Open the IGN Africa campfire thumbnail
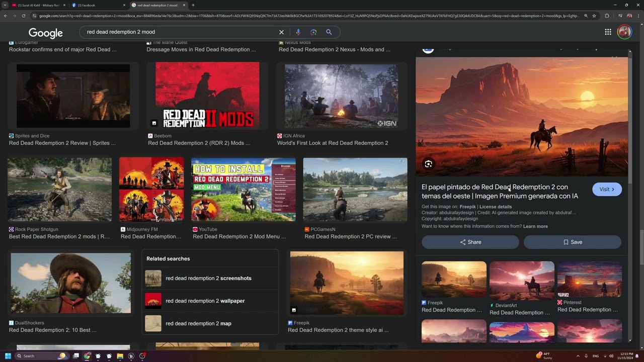Image resolution: width=644 pixels, height=362 pixels. point(342,96)
